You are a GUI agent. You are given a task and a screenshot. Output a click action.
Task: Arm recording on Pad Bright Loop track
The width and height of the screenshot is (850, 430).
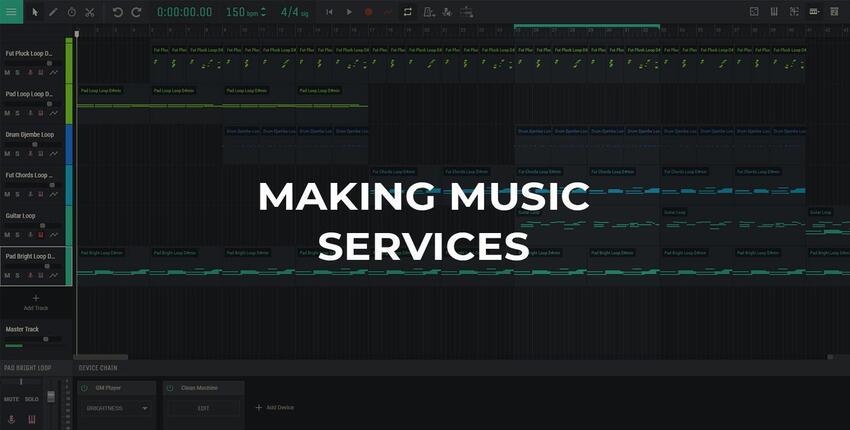tap(30, 275)
